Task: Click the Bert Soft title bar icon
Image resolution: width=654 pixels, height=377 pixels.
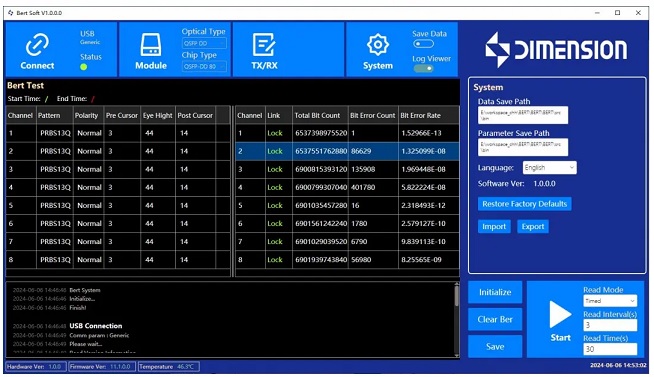Action: [11, 13]
